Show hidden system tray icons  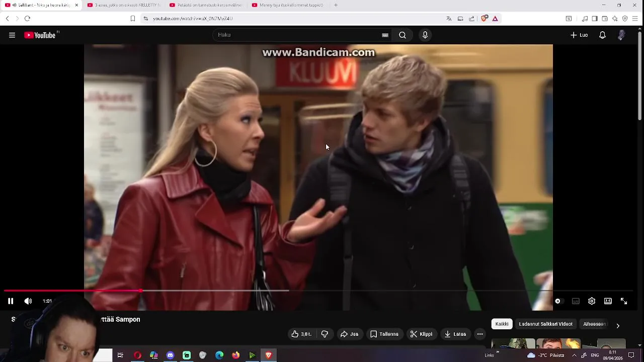[574, 355]
